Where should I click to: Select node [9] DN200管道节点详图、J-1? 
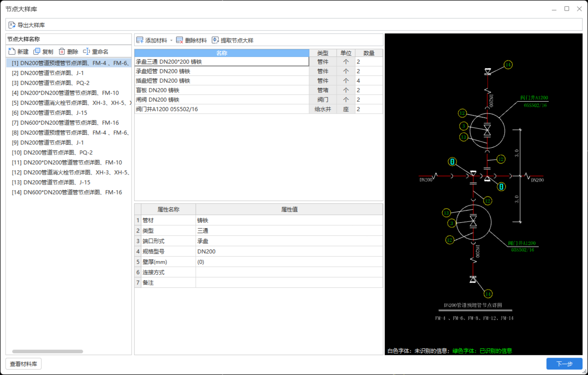point(69,142)
